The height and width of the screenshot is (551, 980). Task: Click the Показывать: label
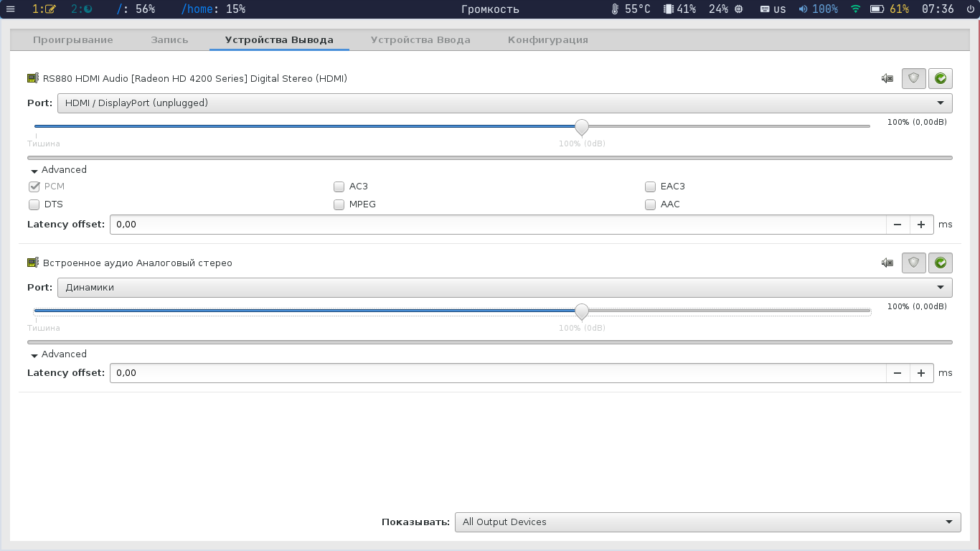415,522
